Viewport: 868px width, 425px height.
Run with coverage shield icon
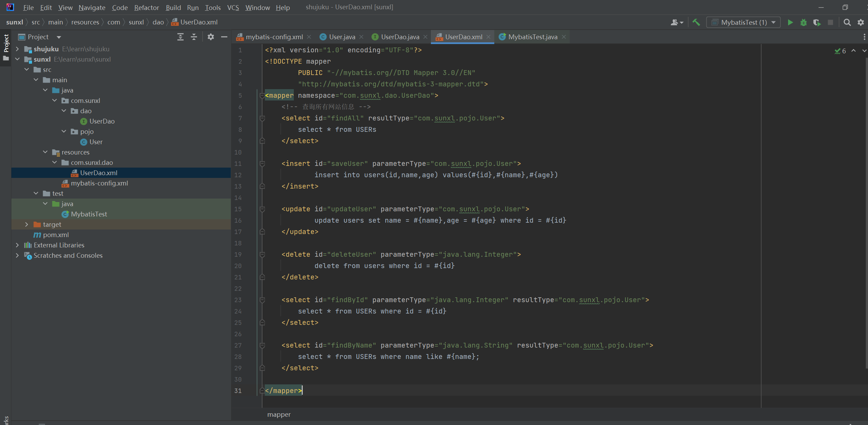(x=817, y=22)
